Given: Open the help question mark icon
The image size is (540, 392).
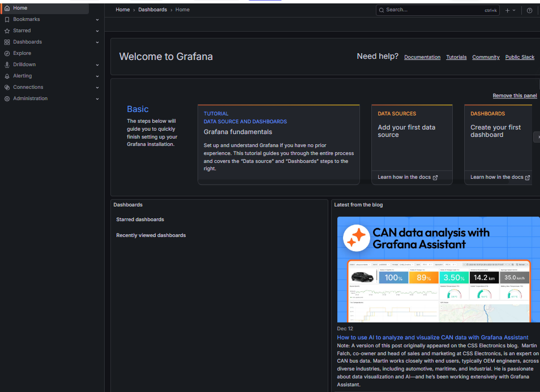Looking at the screenshot, I should click(x=530, y=11).
